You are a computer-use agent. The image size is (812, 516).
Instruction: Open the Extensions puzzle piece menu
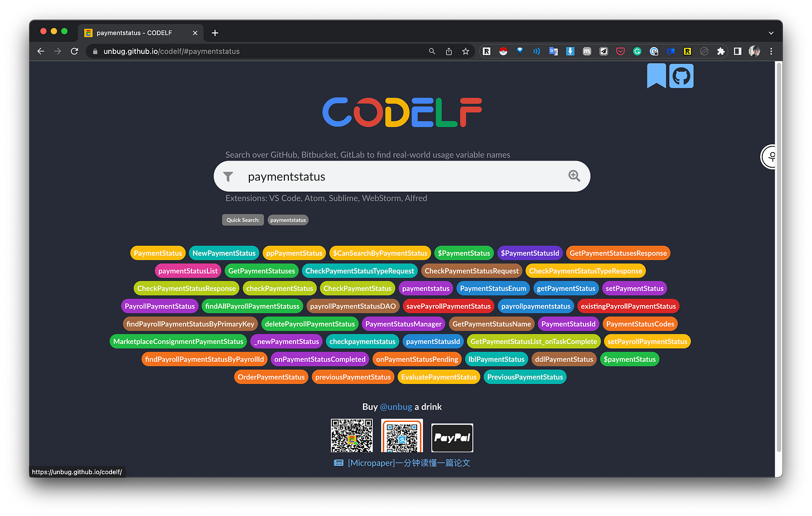click(x=721, y=51)
